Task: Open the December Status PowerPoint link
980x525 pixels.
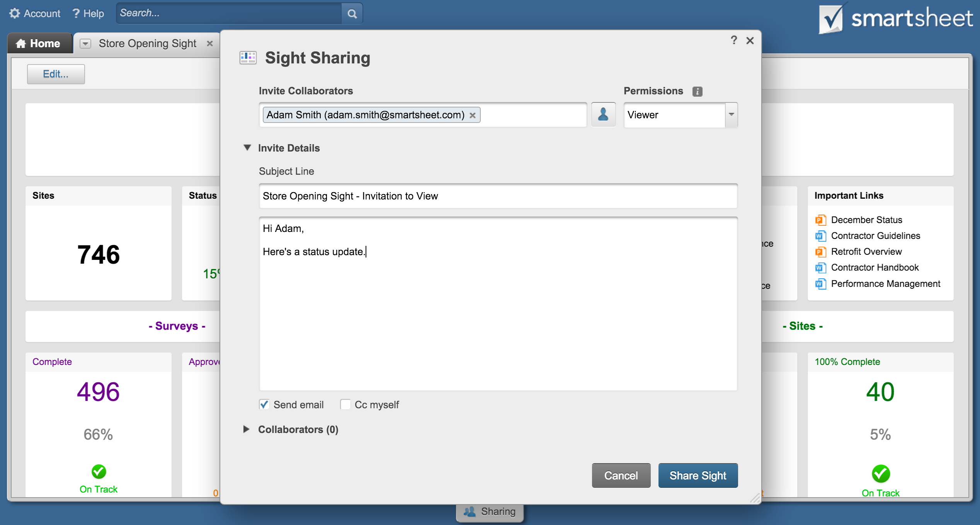Action: coord(866,220)
